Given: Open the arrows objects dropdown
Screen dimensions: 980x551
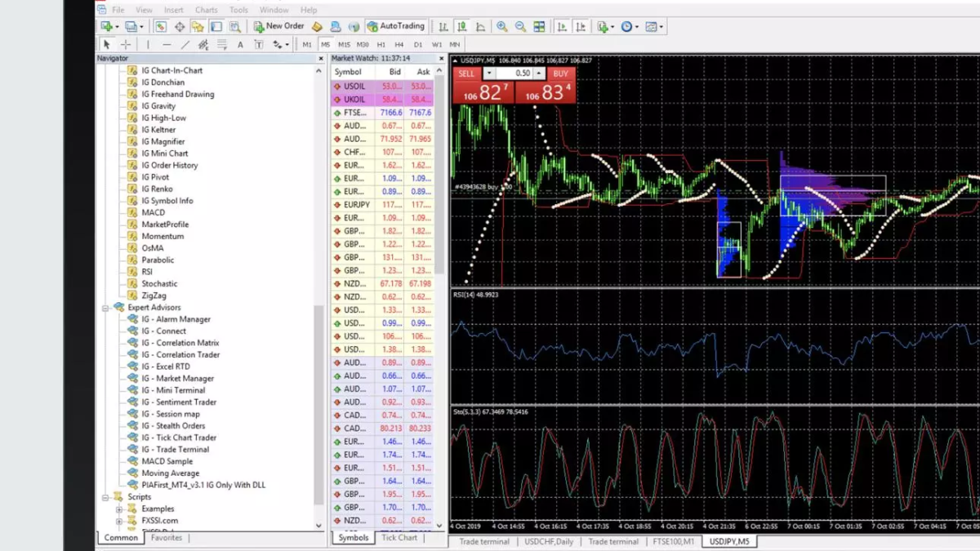Looking at the screenshot, I should point(279,44).
